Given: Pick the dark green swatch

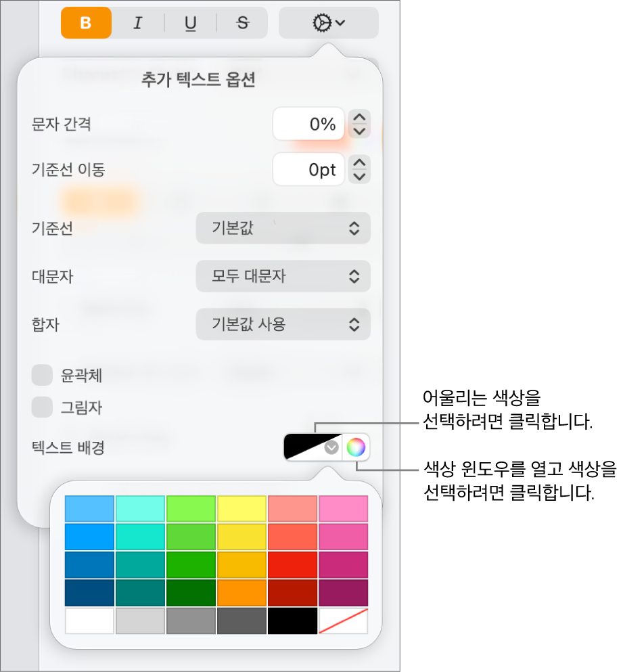Looking at the screenshot, I should pos(191,593).
